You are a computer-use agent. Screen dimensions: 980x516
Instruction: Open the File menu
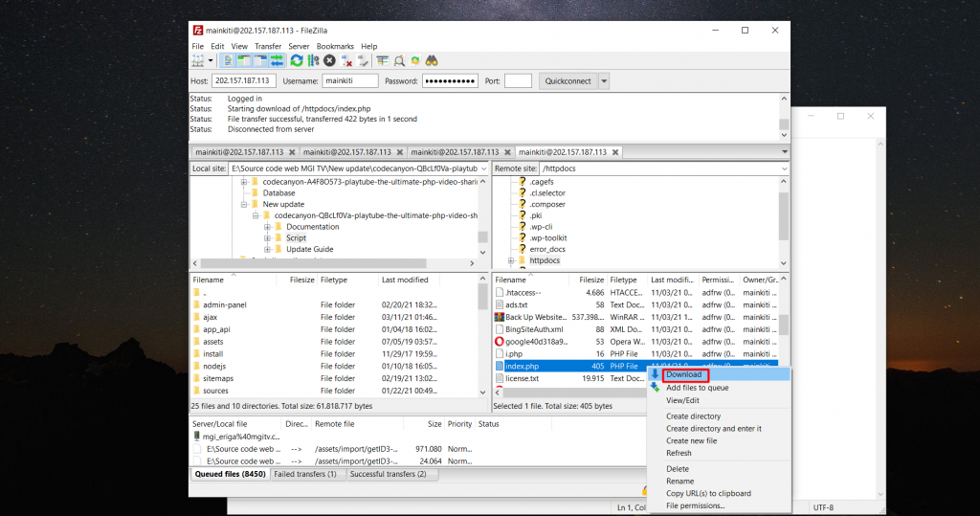[197, 46]
